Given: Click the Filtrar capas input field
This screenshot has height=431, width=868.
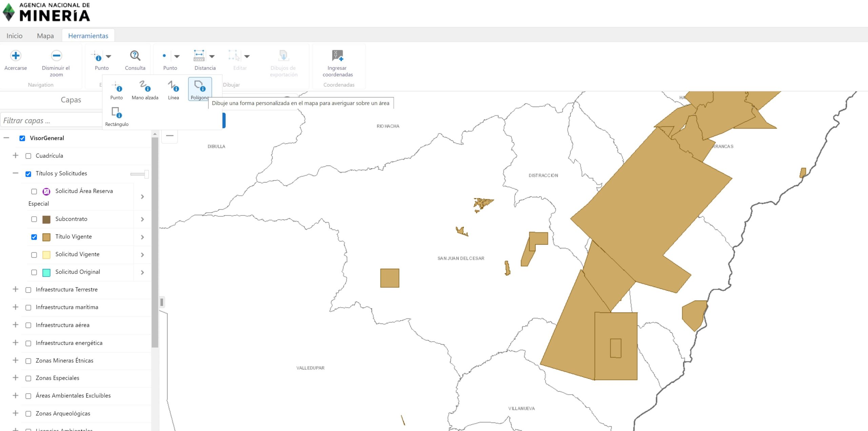Looking at the screenshot, I should click(x=51, y=121).
